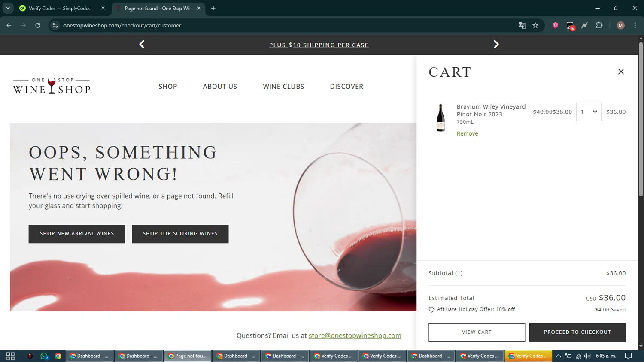Remove Bravium Pinot Noir from cart
This screenshot has width=644, height=362.
click(467, 133)
